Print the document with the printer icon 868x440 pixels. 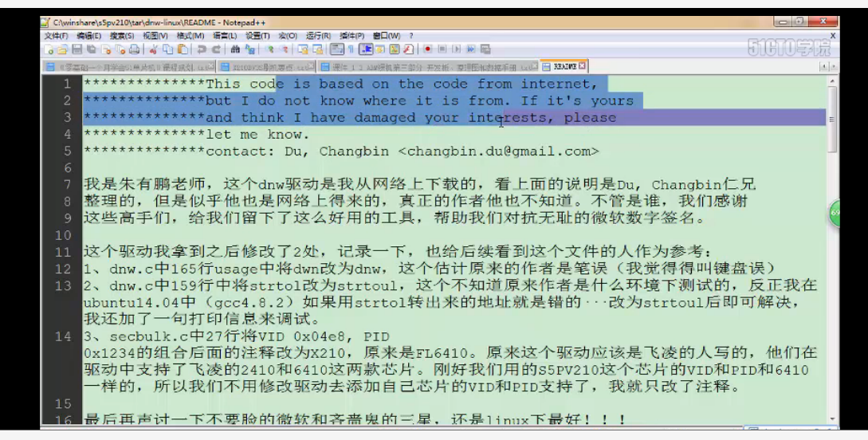[134, 49]
